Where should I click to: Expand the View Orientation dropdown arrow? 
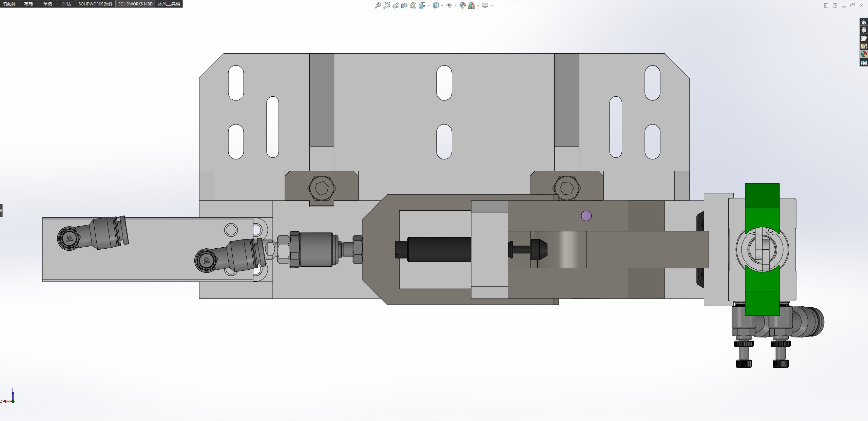[428, 6]
